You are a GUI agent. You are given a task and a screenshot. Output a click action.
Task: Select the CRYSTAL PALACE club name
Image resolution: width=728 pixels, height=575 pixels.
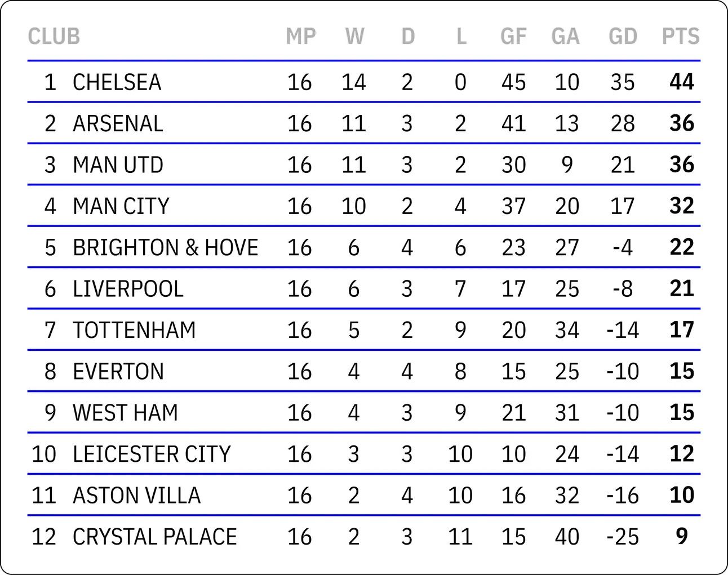click(155, 537)
